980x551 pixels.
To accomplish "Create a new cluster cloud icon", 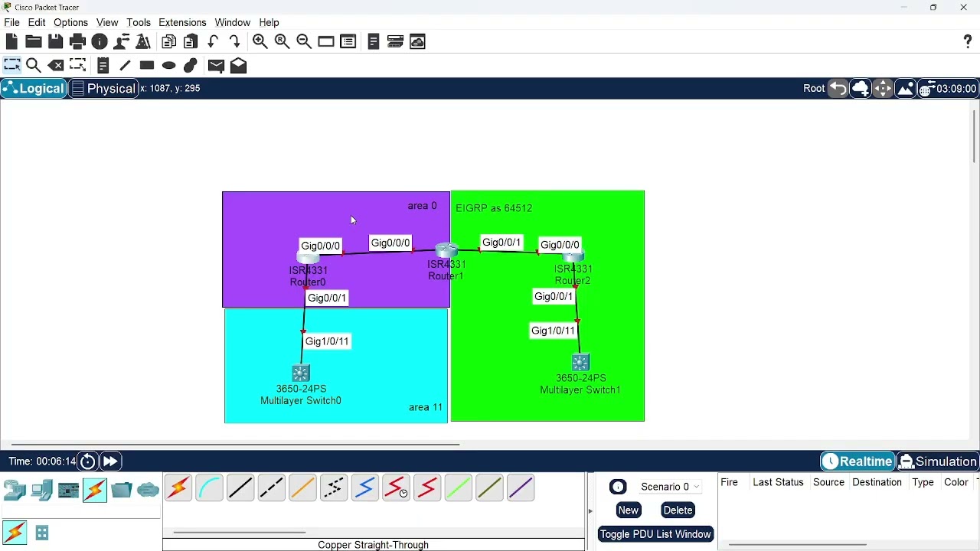I will tap(861, 89).
